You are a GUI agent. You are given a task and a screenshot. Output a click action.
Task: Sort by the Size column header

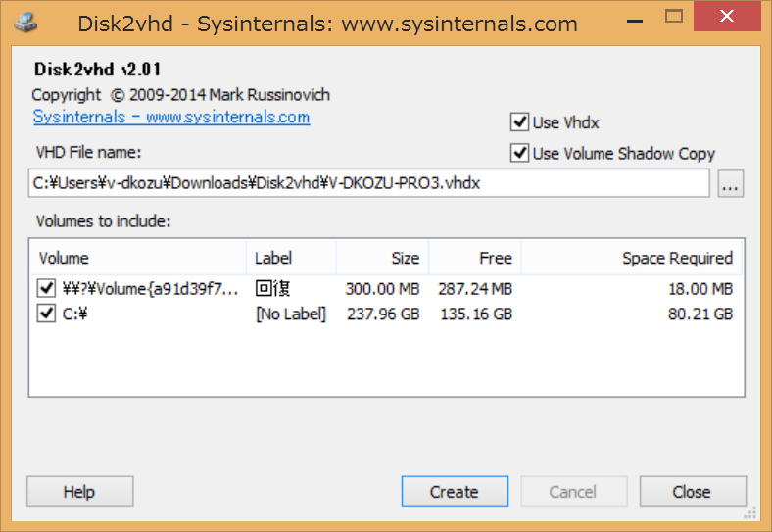coord(382,258)
